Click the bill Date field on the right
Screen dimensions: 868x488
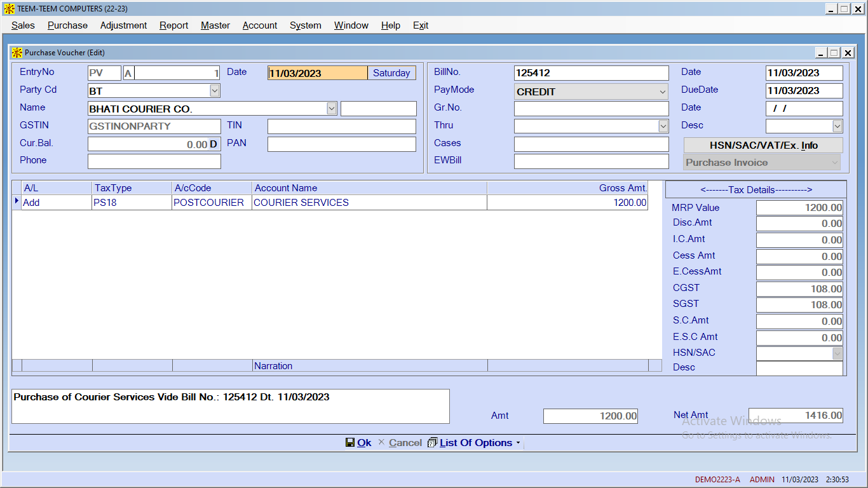[804, 73]
